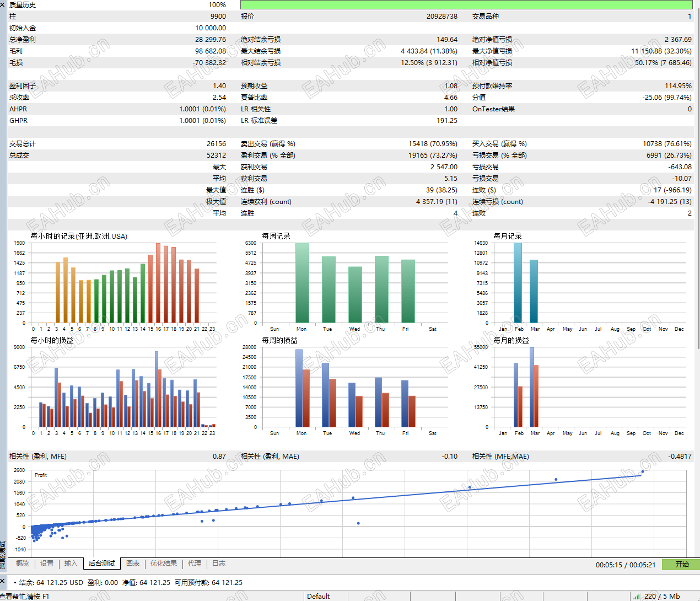Click 盈利交易 value 19165 (73.27%)
Image resolution: width=700 pixels, height=601 pixels.
[433, 155]
